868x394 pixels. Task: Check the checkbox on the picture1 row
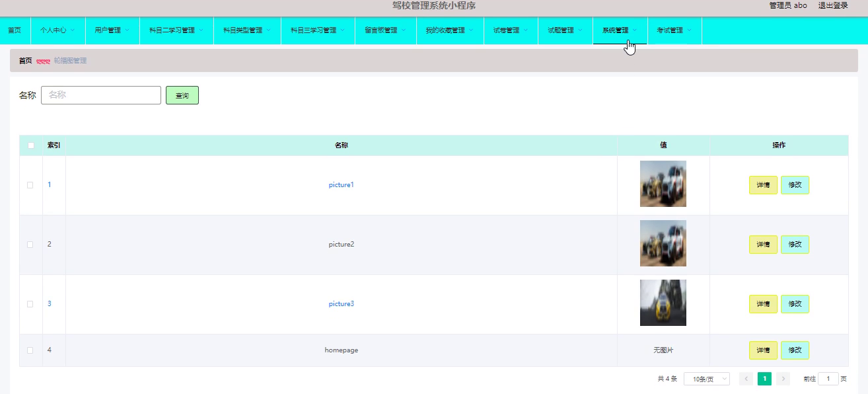click(30, 185)
